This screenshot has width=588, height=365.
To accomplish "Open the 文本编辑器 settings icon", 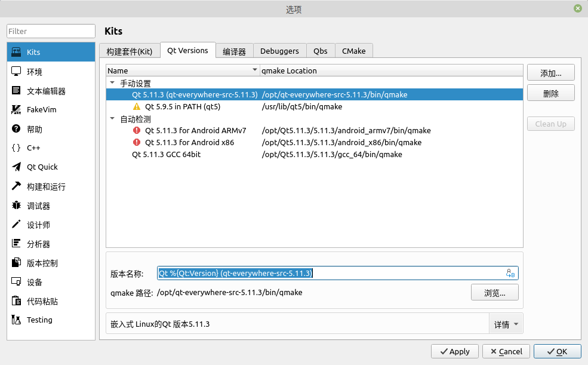I will point(16,90).
